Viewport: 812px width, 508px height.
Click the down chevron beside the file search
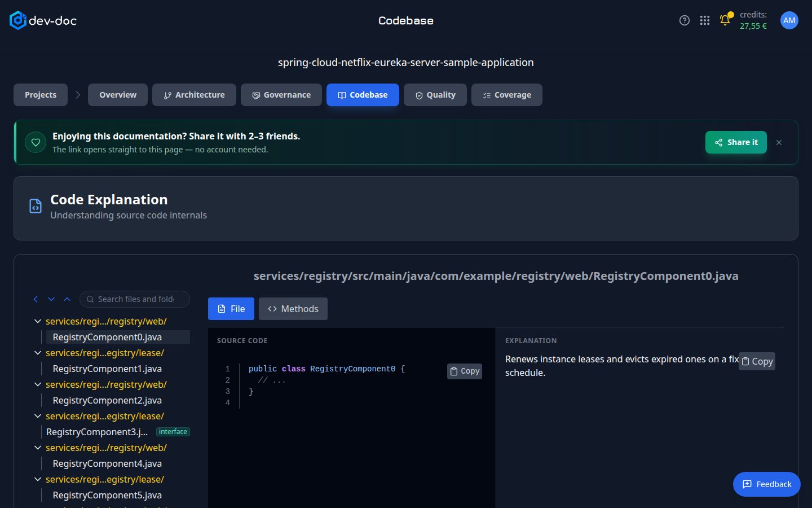pyautogui.click(x=51, y=299)
